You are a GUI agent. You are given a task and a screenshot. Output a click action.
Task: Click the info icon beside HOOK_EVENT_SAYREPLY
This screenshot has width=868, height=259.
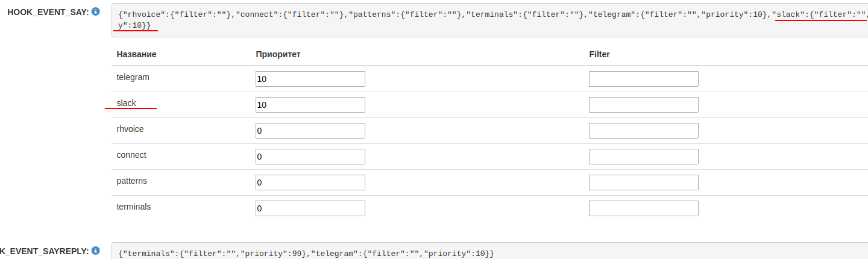[x=95, y=251]
